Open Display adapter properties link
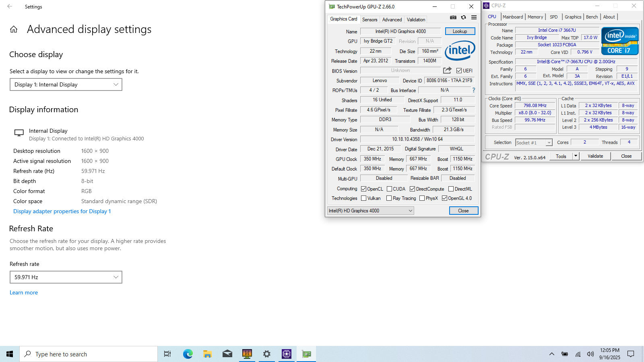The height and width of the screenshot is (362, 644). [62, 211]
